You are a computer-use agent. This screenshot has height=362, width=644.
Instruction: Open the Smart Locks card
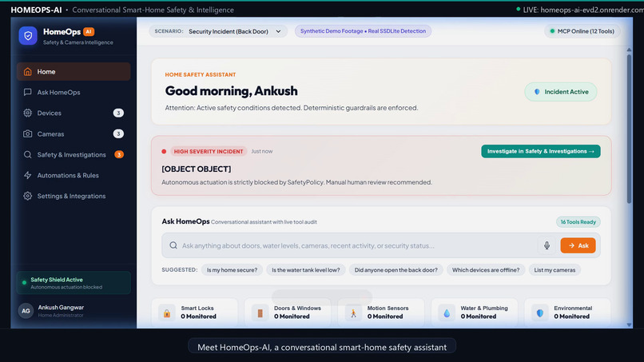195,312
